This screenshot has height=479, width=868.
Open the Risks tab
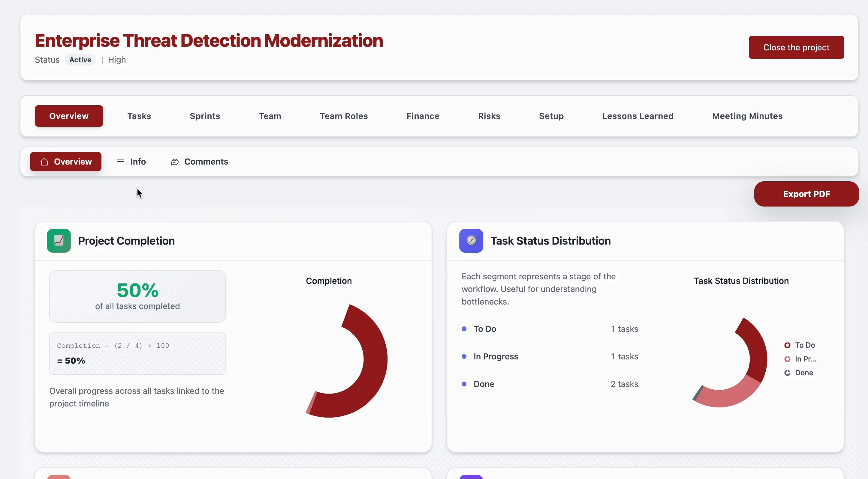(489, 116)
